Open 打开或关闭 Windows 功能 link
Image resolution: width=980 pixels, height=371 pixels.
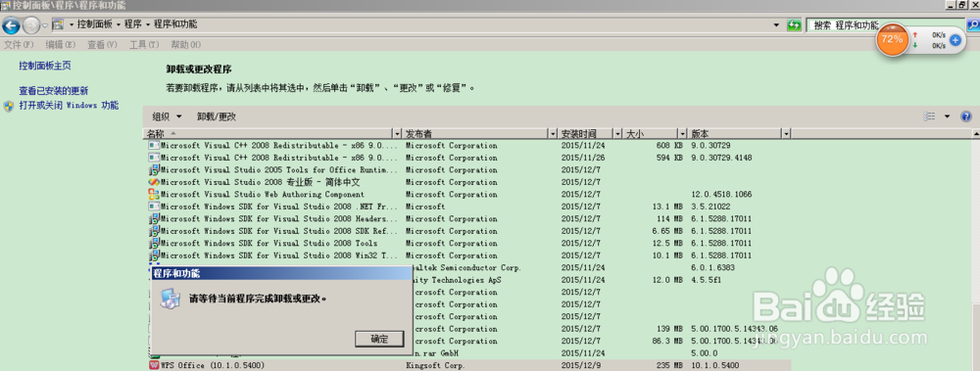(x=69, y=106)
